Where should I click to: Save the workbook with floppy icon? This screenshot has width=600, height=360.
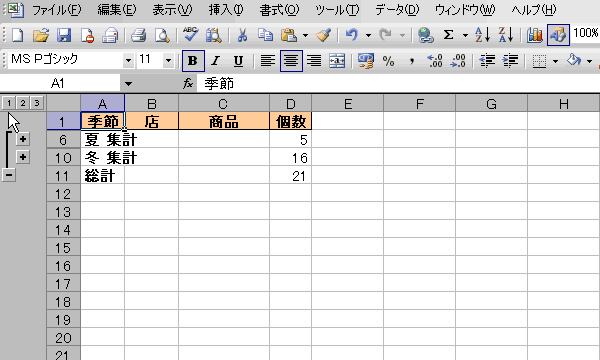tap(64, 35)
